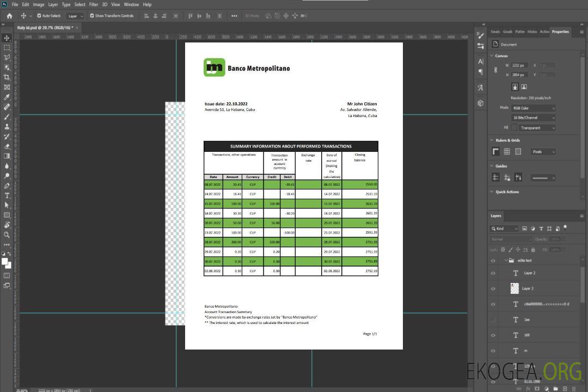Select the Crop tool
This screenshot has width=588, height=392.
tap(7, 77)
